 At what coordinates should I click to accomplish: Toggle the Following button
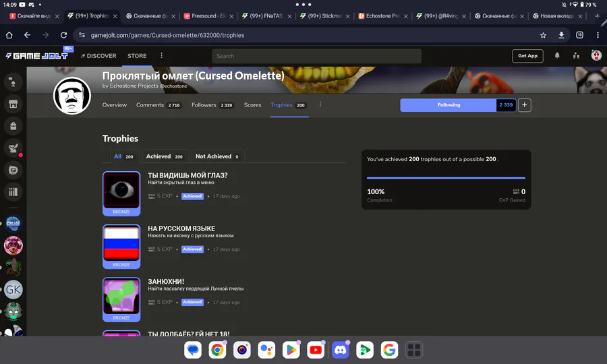tap(449, 105)
